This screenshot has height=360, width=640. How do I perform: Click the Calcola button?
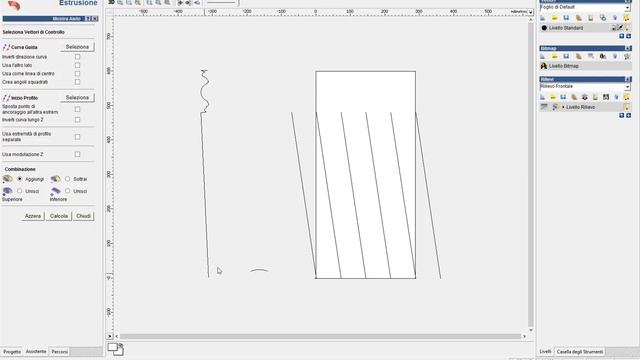pos(59,216)
